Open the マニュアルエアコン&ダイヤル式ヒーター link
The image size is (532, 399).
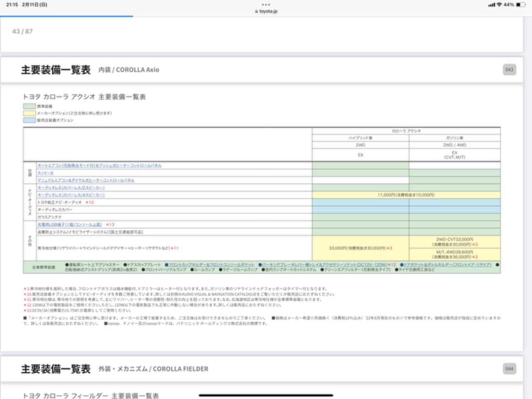(86, 180)
